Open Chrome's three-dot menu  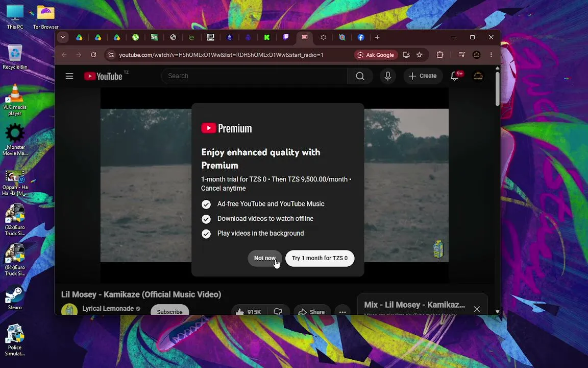click(x=491, y=55)
